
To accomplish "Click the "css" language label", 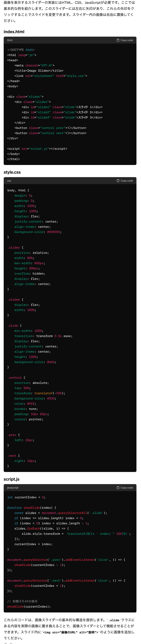I will [x=9, y=181].
